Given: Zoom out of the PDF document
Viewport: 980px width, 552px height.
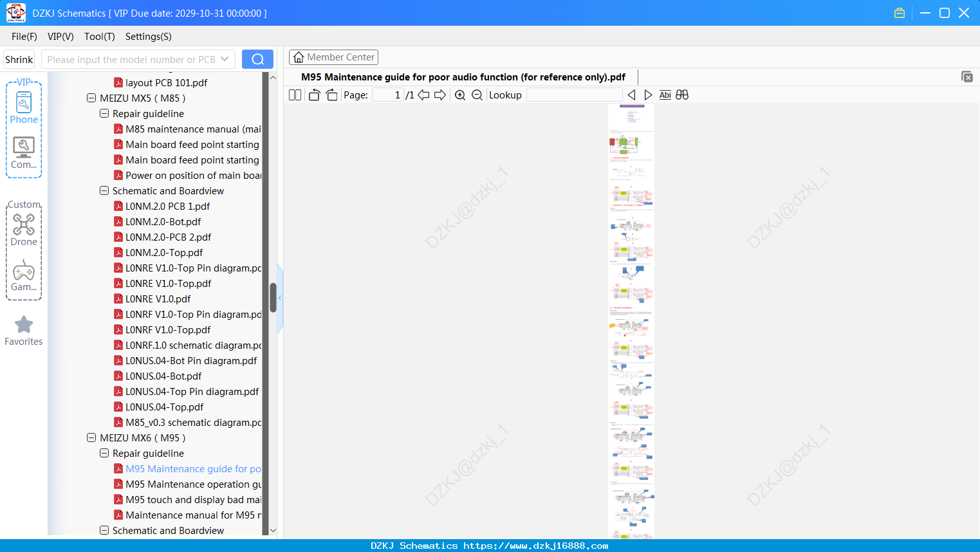Looking at the screenshot, I should pyautogui.click(x=477, y=95).
